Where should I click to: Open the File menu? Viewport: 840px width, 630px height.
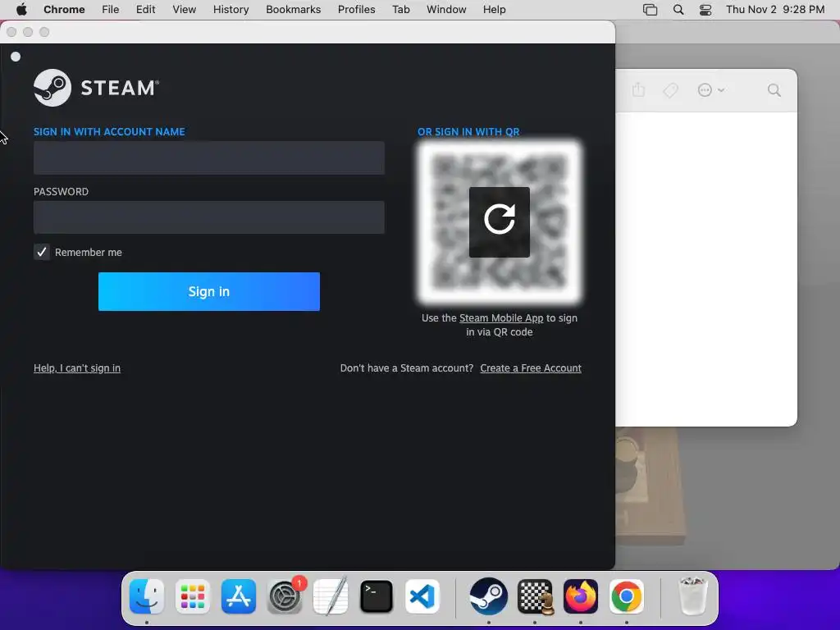coord(111,10)
